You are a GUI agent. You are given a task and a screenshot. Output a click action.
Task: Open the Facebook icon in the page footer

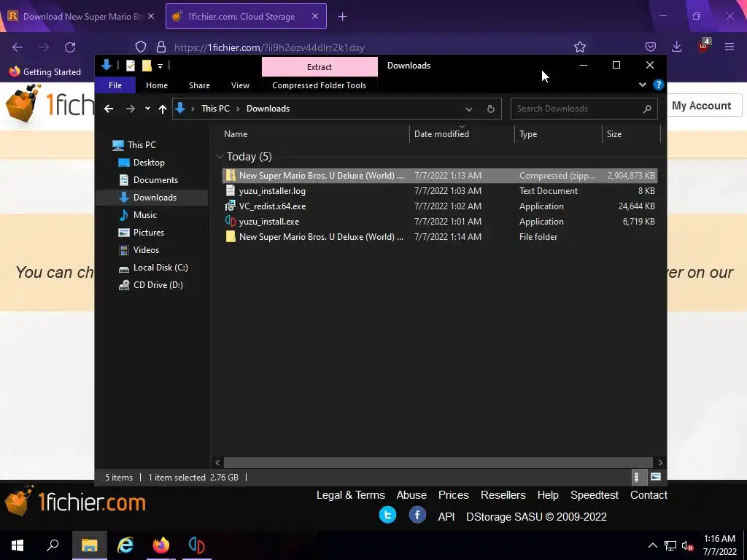point(417,516)
